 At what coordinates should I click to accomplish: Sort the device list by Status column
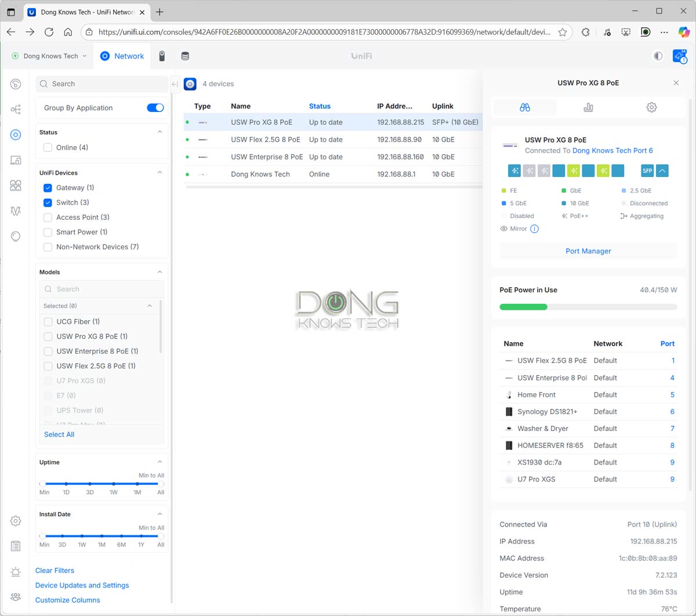coord(320,106)
